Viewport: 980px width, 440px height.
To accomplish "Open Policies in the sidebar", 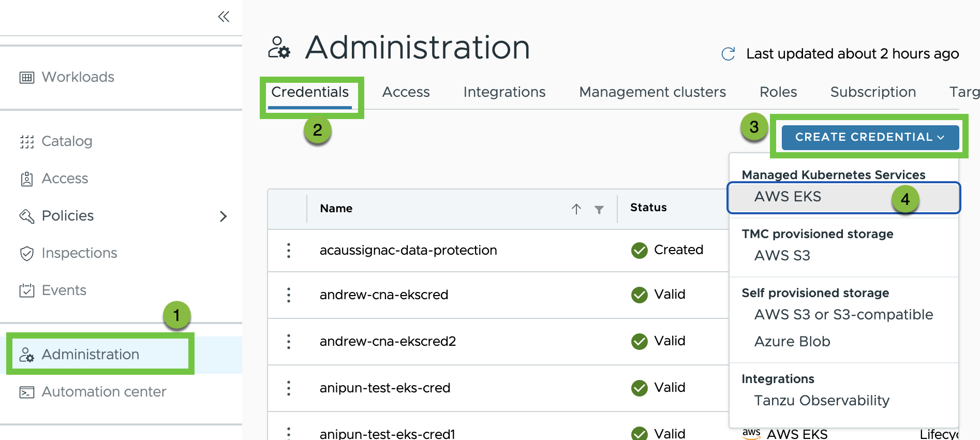I will 68,216.
